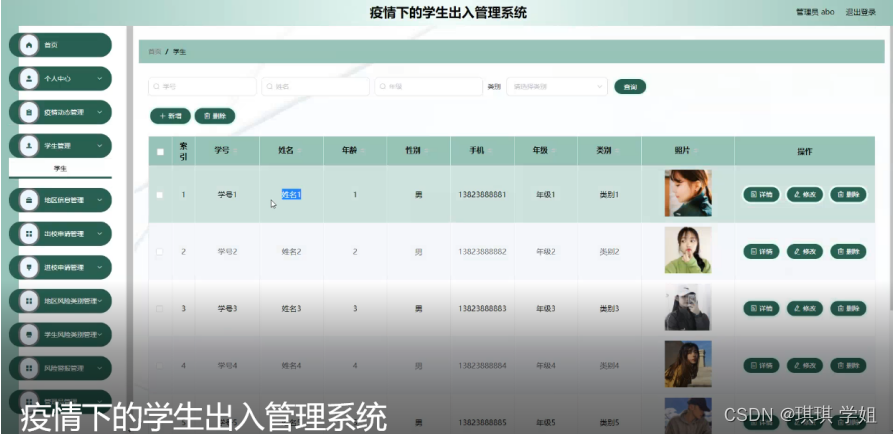
Task: Open the 首页 home icon in sidebar
Action: click(29, 45)
